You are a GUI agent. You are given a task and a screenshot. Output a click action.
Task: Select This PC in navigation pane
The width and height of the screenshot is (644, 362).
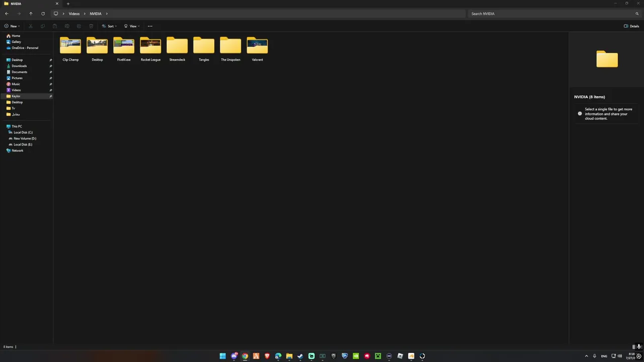pyautogui.click(x=17, y=126)
